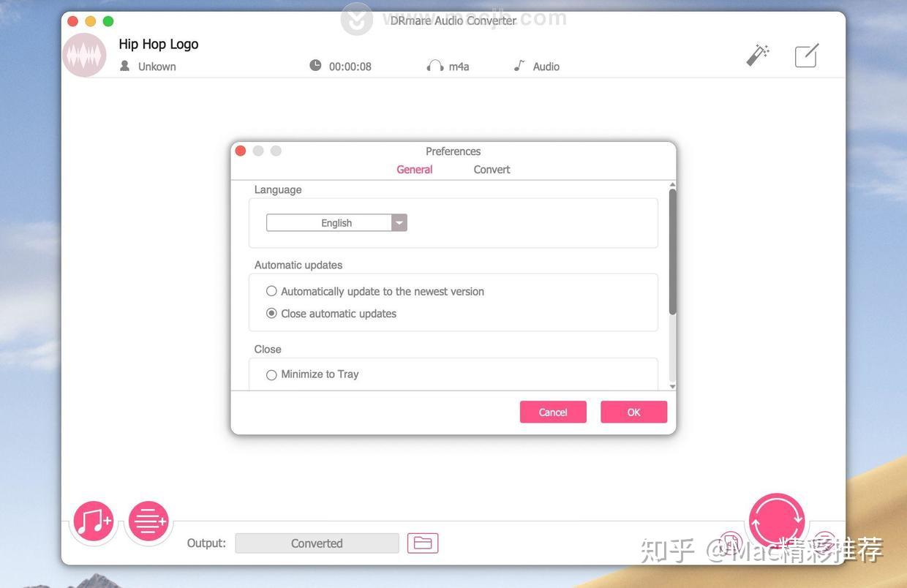This screenshot has width=907, height=588.
Task: Confirm preferences with the OK button
Action: (633, 412)
